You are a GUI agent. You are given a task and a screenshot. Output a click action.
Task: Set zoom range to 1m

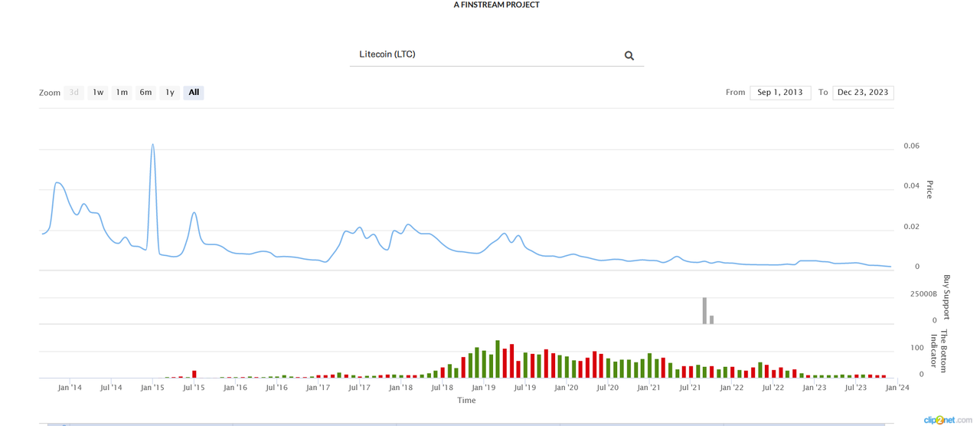(122, 93)
